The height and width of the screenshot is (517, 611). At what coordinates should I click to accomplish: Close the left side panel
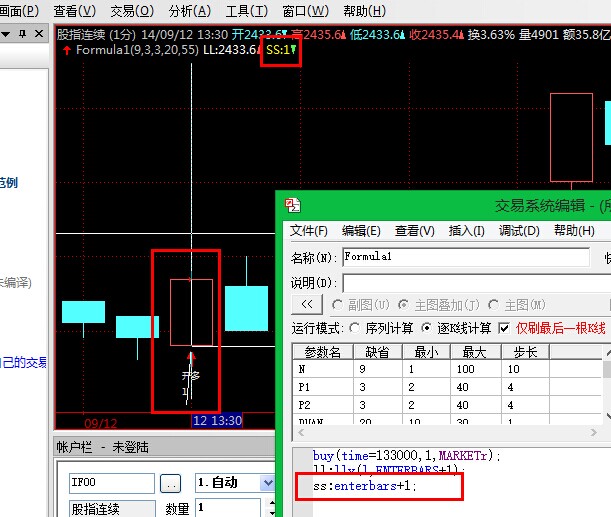(x=39, y=34)
